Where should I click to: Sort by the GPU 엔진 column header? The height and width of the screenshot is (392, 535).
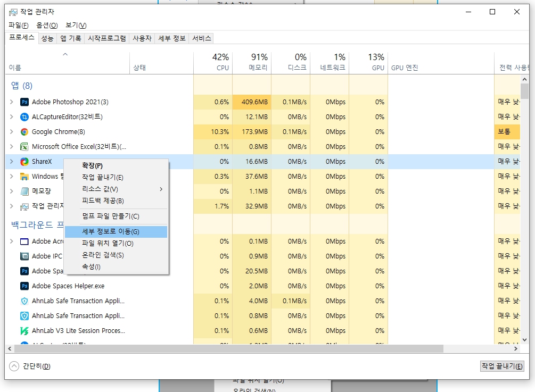click(441, 63)
